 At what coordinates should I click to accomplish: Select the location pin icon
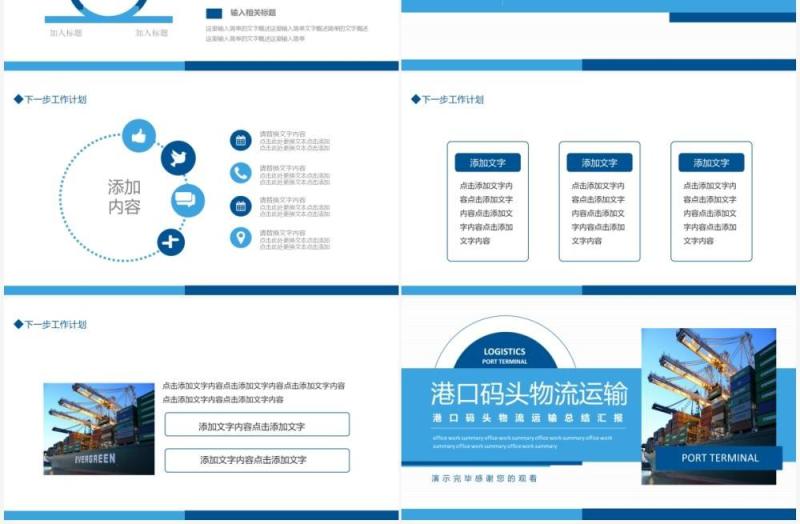(241, 238)
